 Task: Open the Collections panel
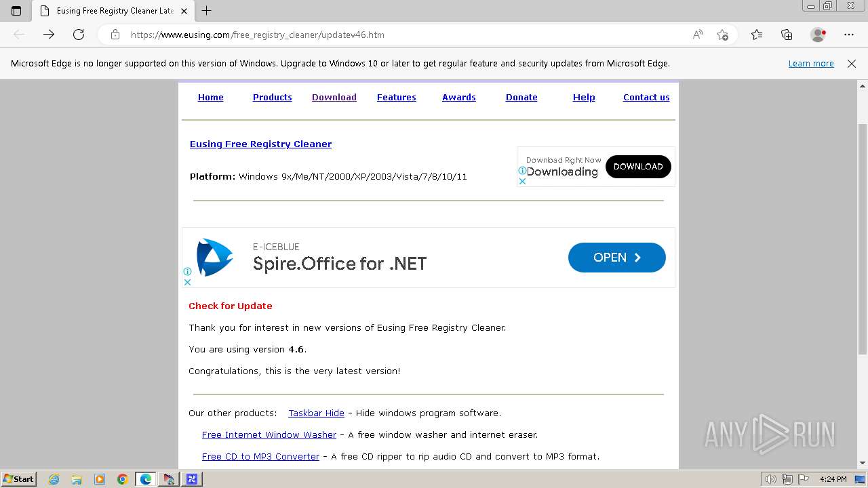click(787, 35)
